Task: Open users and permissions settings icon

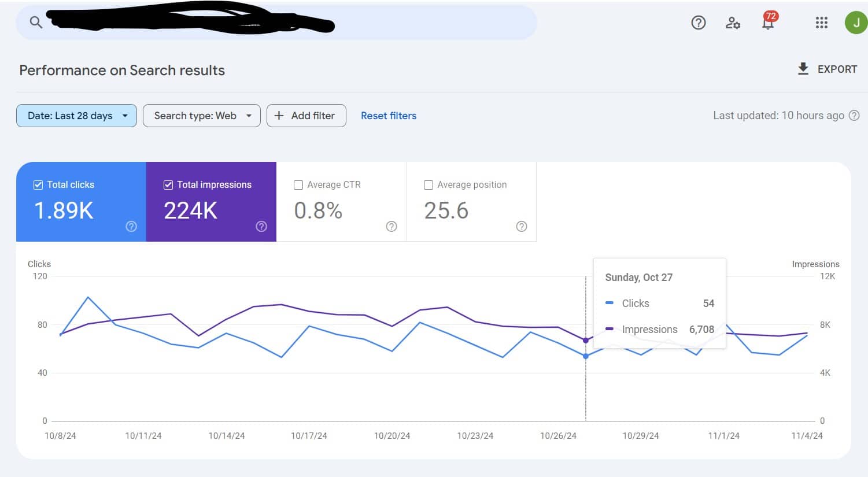Action: (x=733, y=23)
